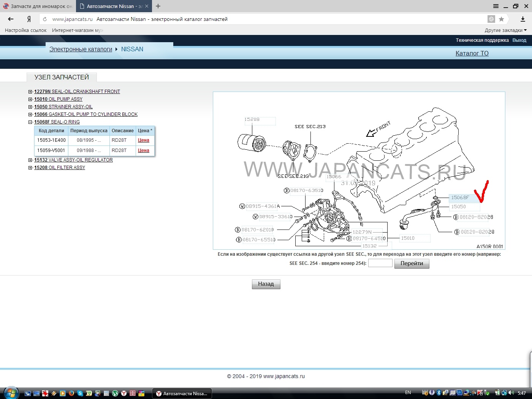Open the Другие закладки bookmarks dropdown

click(505, 30)
